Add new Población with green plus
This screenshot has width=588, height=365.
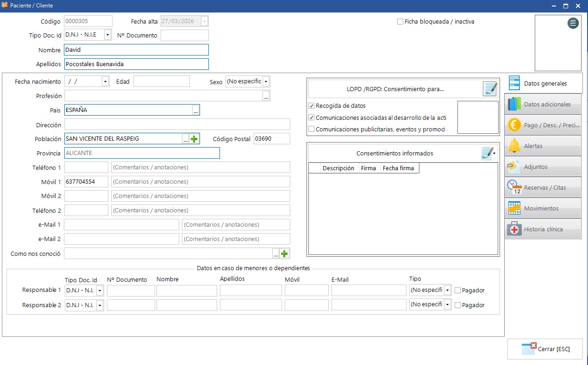[x=194, y=139]
